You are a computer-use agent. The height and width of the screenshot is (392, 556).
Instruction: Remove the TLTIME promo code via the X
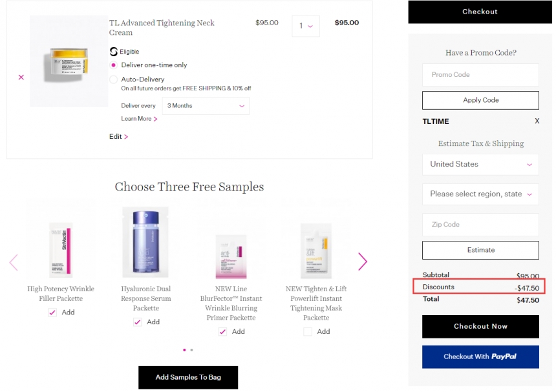537,121
